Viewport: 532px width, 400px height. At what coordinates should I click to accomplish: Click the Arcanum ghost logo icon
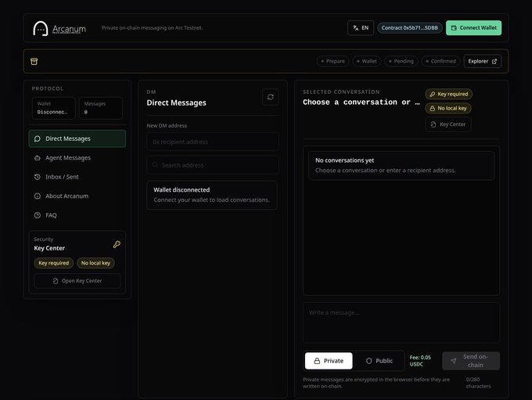tap(41, 28)
